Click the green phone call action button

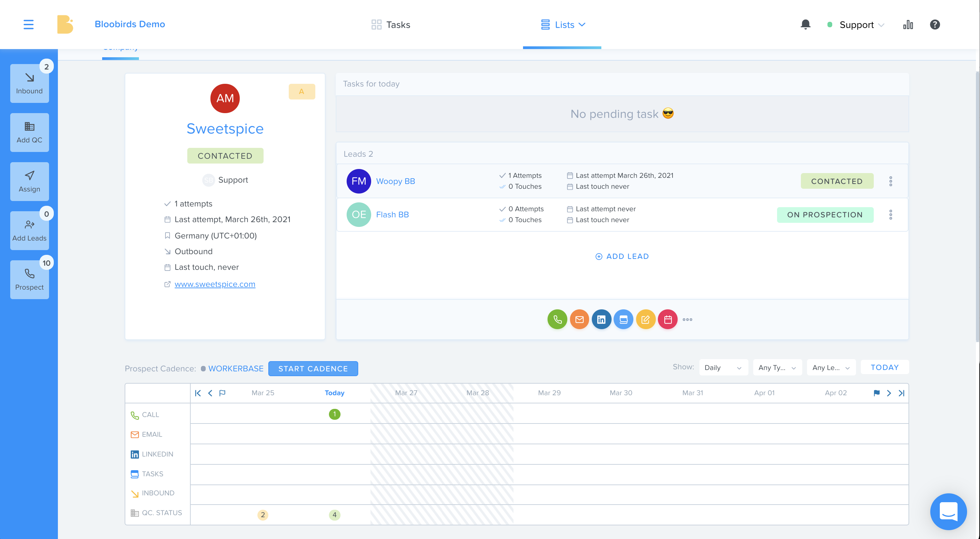[557, 319]
